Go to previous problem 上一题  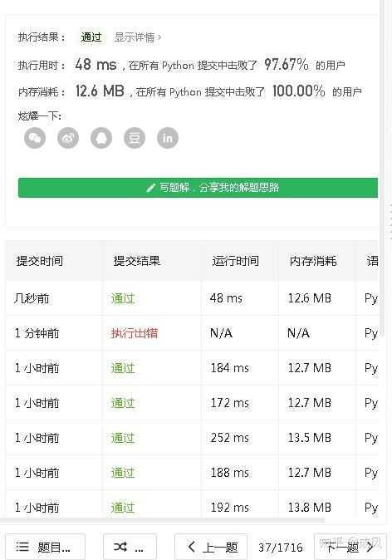pos(211,546)
